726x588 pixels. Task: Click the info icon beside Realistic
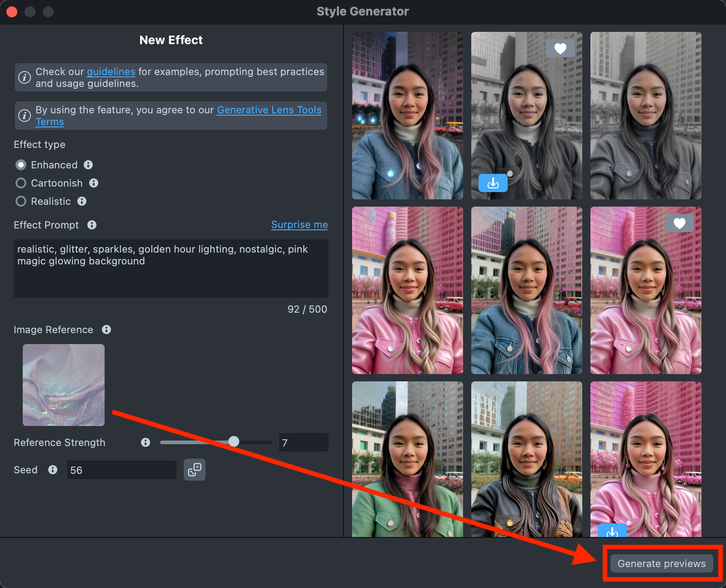(x=82, y=201)
